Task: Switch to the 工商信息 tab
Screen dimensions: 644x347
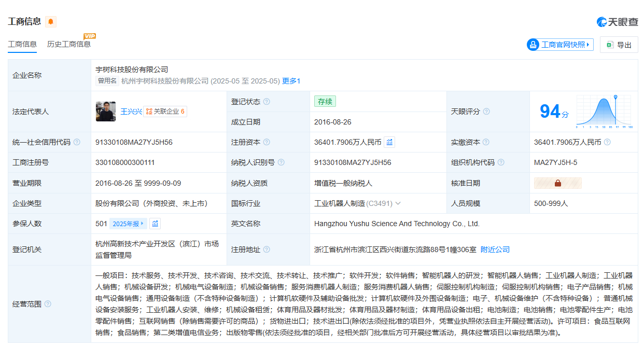Action: click(22, 45)
